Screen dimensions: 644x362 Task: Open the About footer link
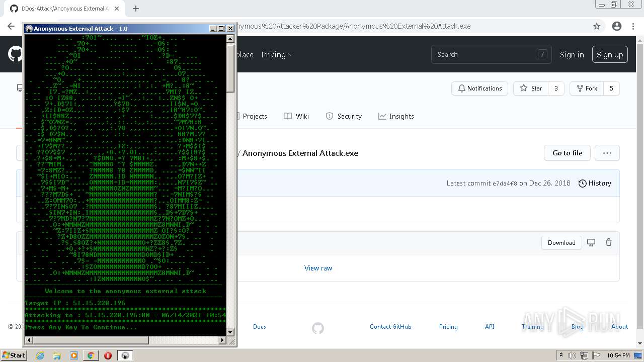pyautogui.click(x=619, y=327)
